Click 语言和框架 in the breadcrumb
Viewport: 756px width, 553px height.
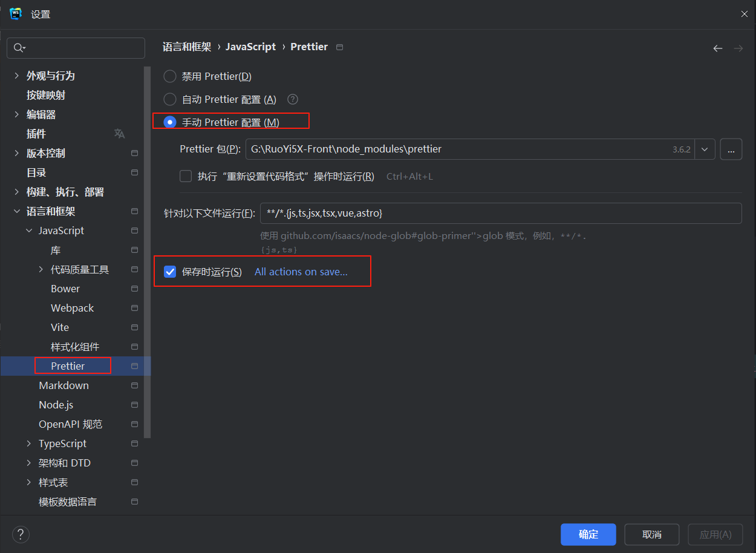click(x=187, y=47)
